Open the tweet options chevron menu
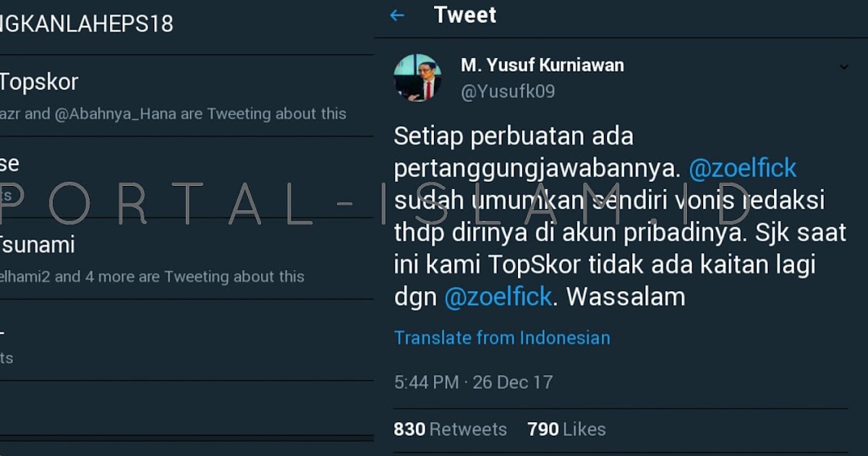The image size is (868, 456). (x=843, y=67)
